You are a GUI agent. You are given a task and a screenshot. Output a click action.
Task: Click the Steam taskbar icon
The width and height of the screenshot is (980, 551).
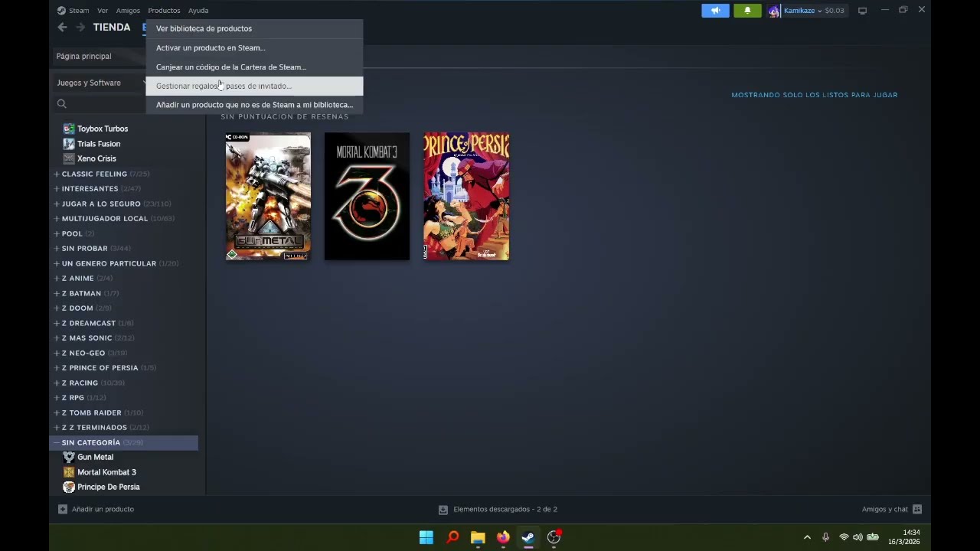[x=528, y=537]
